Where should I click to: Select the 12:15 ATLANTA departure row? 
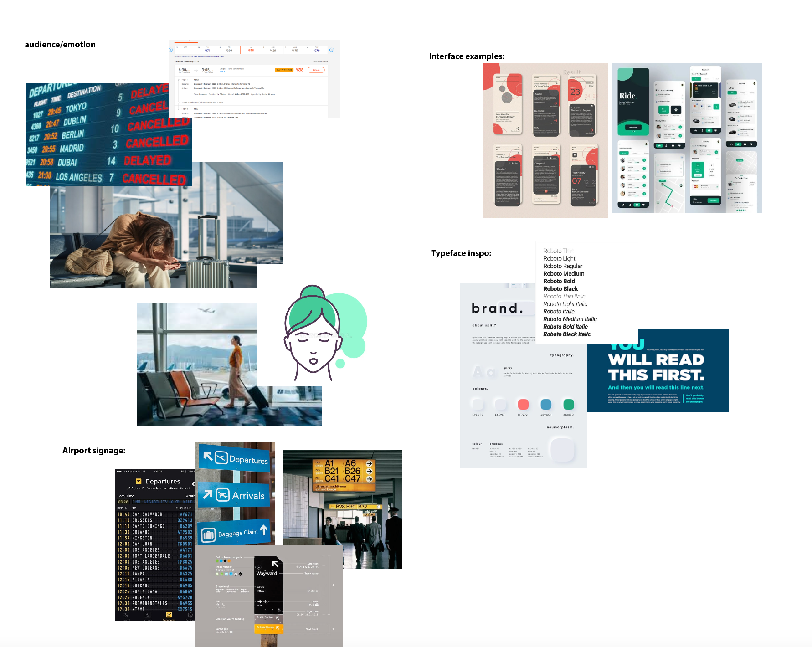pyautogui.click(x=155, y=580)
